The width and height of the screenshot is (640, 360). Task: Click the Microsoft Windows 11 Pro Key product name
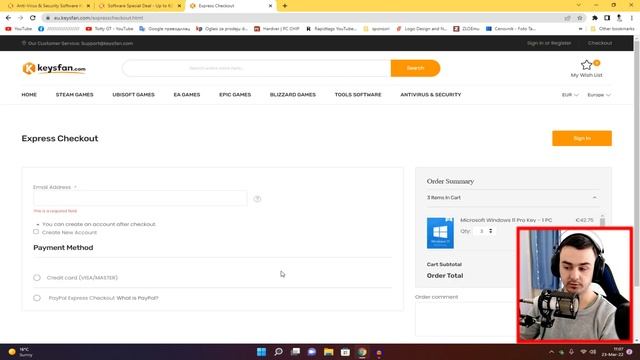pyautogui.click(x=506, y=220)
